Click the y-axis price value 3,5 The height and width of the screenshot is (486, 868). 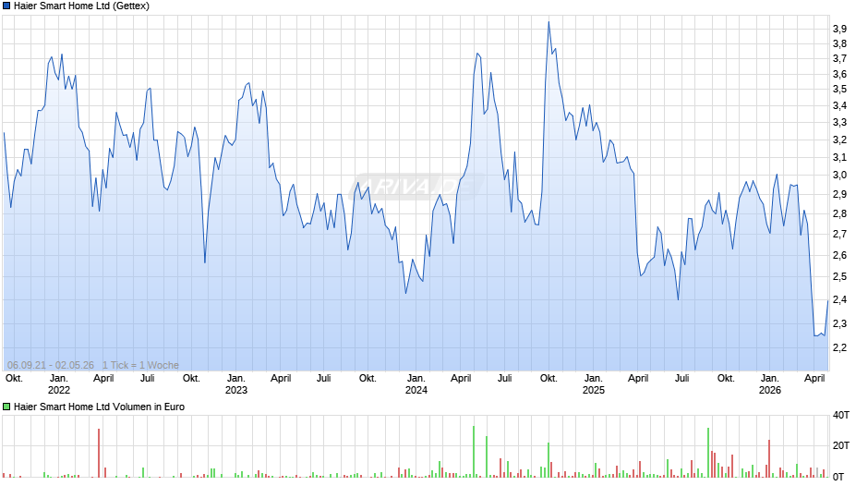[x=839, y=90]
